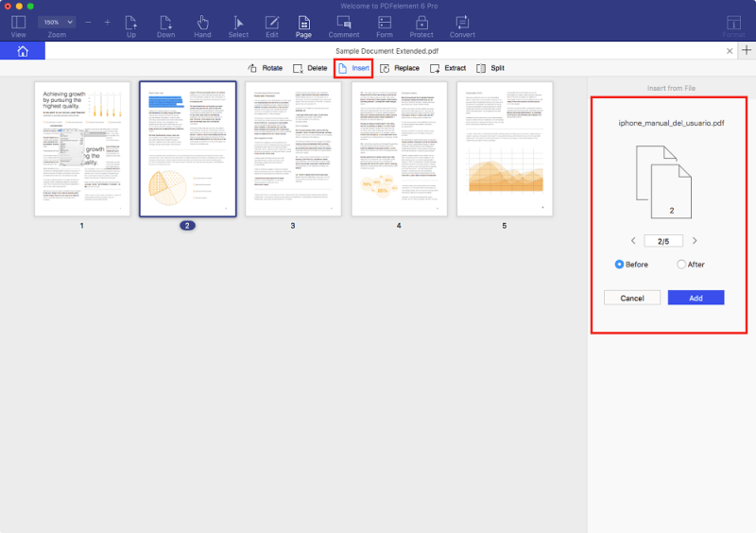Click the zoom out minus icon
Viewport: 756px width, 533px height.
click(88, 22)
